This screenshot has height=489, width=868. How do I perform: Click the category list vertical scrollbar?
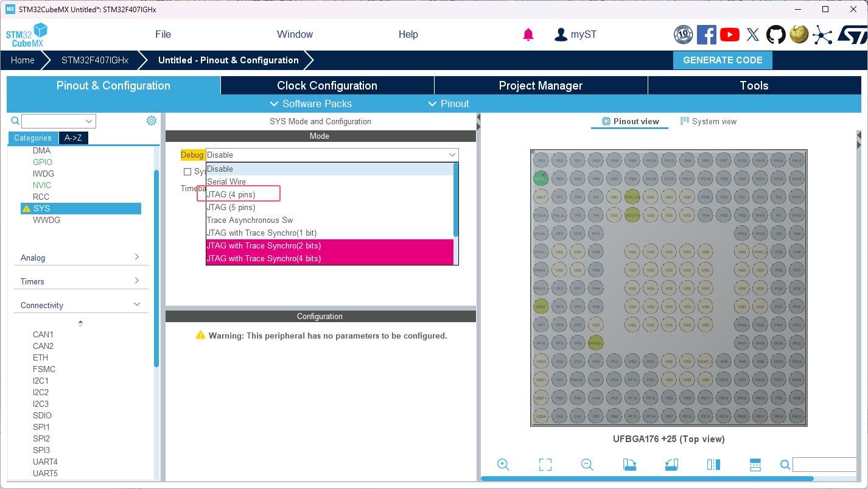(156, 268)
